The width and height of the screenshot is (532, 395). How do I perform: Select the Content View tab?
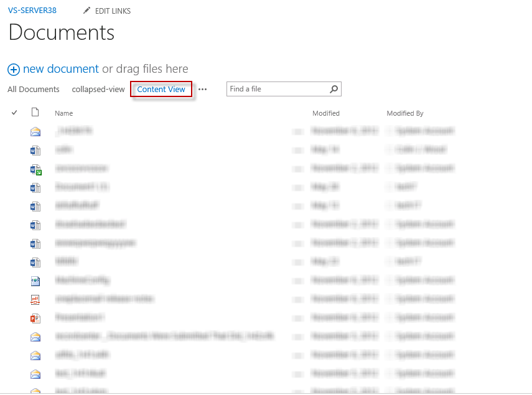161,90
